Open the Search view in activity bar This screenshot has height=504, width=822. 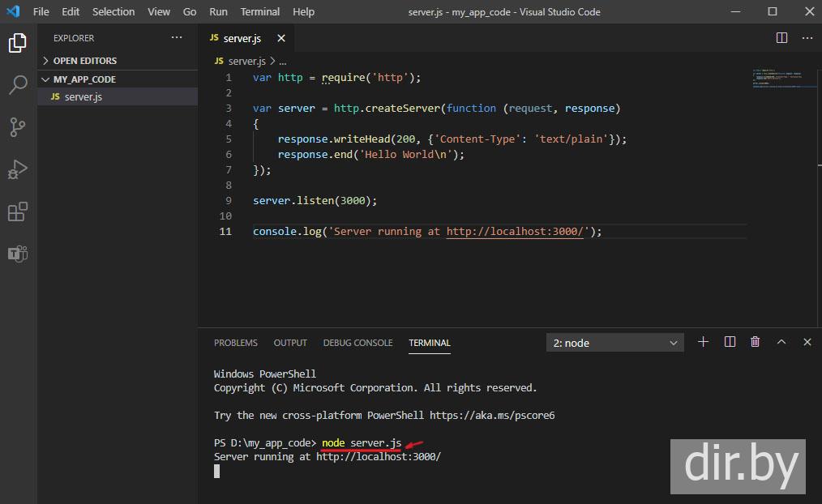pyautogui.click(x=18, y=84)
